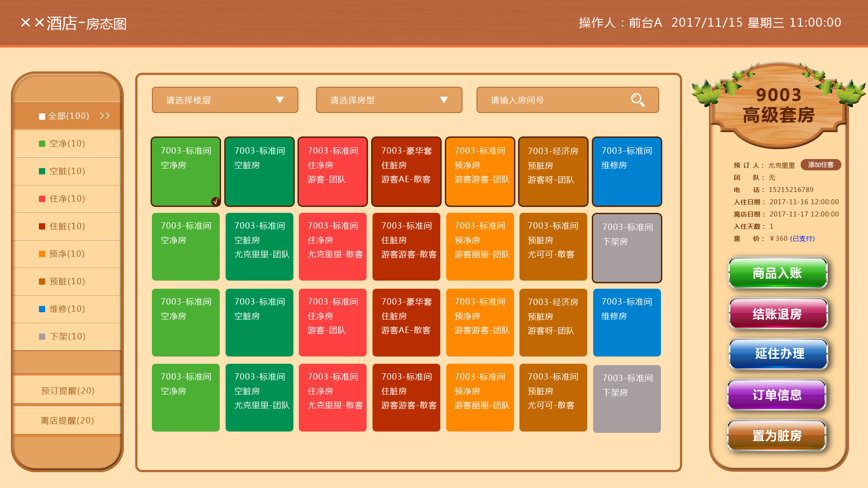Click the ××酒店-房态图 title
Viewport: 868px width, 488px height.
point(74,23)
